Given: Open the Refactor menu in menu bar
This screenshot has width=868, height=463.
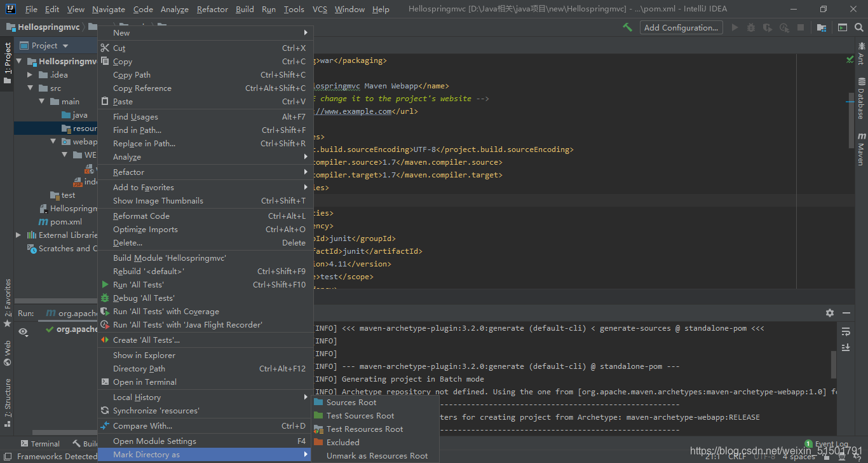Looking at the screenshot, I should point(212,9).
